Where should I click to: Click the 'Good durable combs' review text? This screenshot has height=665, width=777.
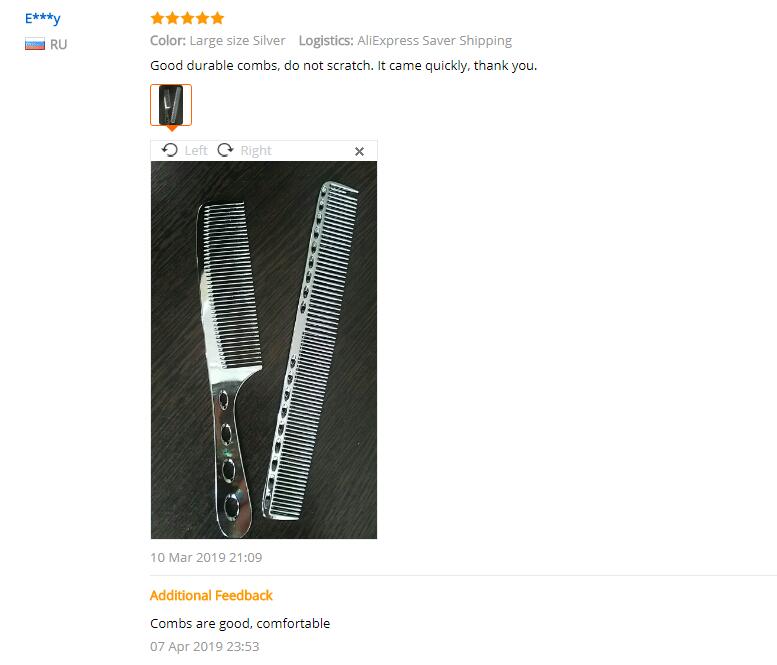[x=343, y=66]
